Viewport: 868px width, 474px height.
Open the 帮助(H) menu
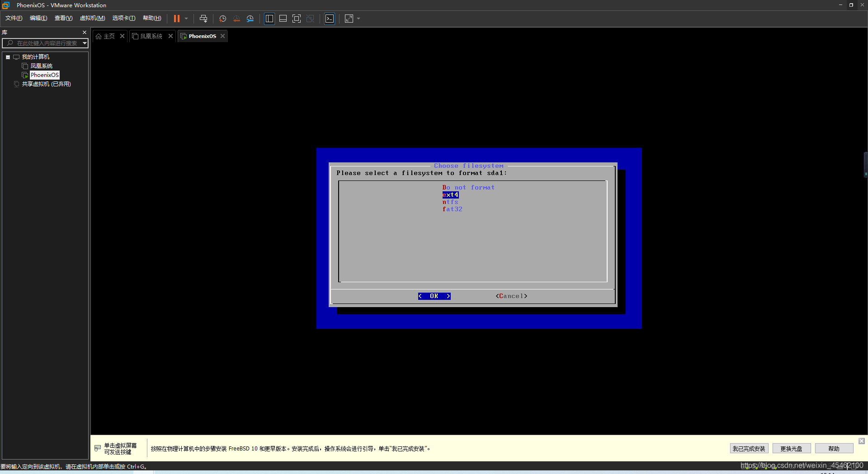click(x=152, y=18)
